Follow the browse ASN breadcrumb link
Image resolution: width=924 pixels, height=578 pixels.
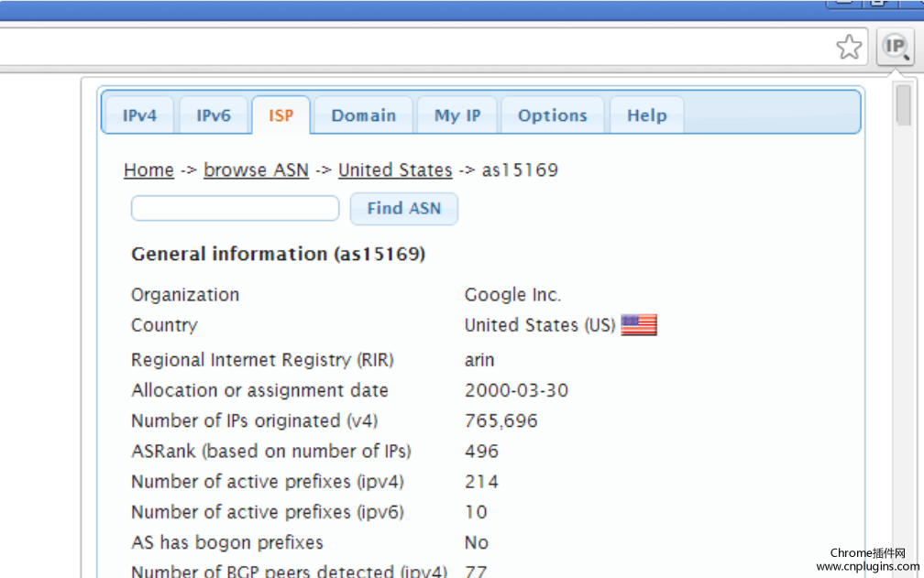(x=257, y=170)
